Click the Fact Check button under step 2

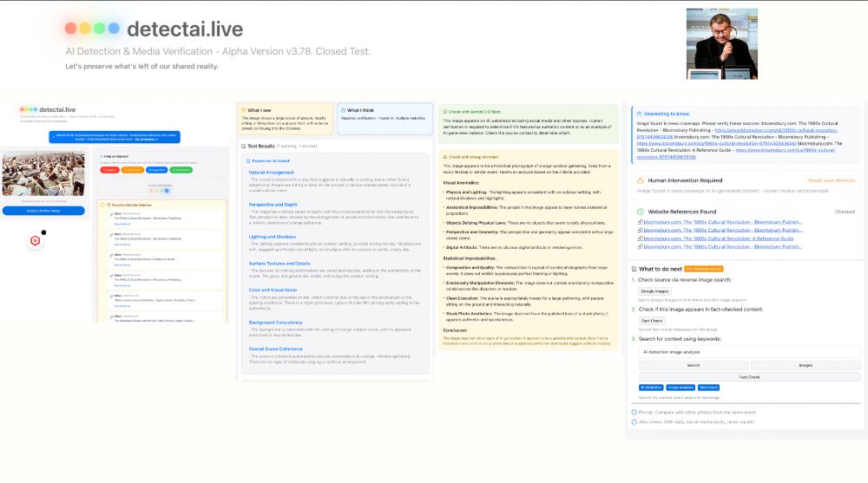point(652,321)
